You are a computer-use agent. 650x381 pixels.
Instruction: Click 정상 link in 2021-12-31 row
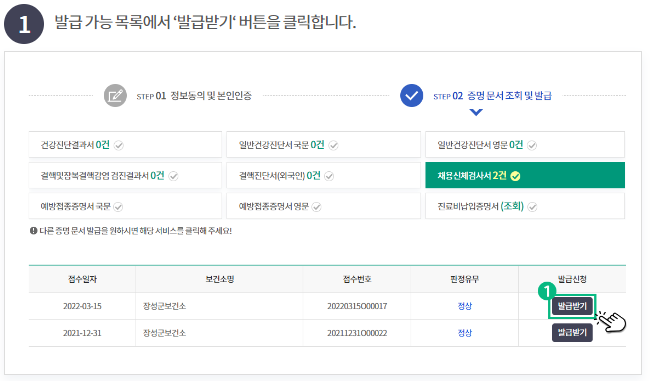(465, 333)
